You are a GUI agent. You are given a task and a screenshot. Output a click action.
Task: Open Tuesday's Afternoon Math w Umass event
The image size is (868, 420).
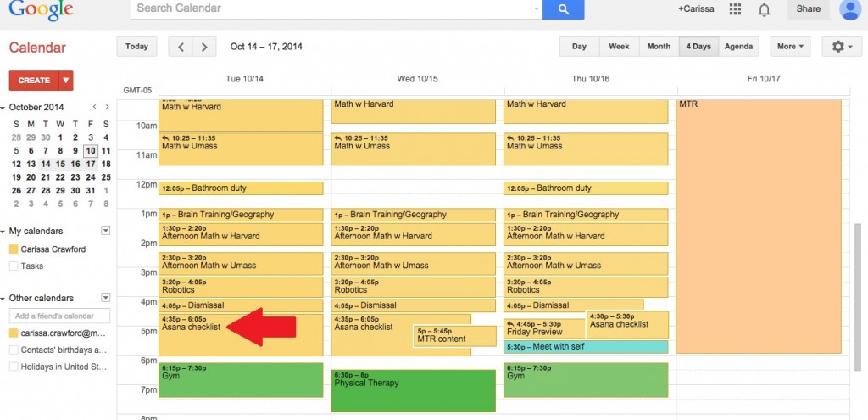coord(241,264)
